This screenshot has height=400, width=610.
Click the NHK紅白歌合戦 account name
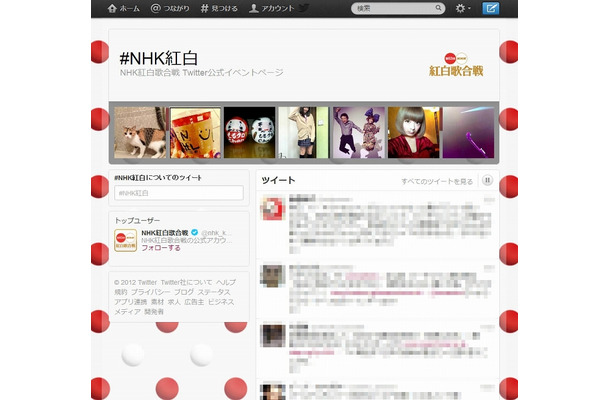click(x=165, y=233)
